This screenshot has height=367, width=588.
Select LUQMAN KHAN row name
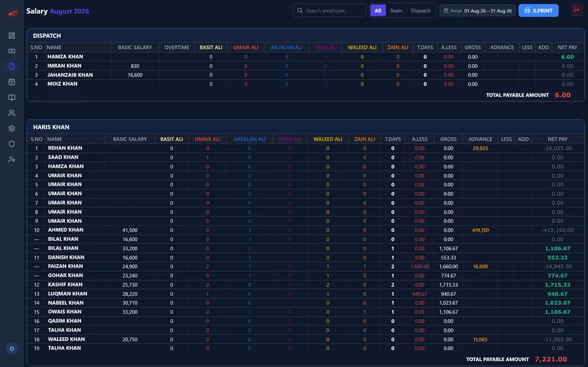point(67,293)
